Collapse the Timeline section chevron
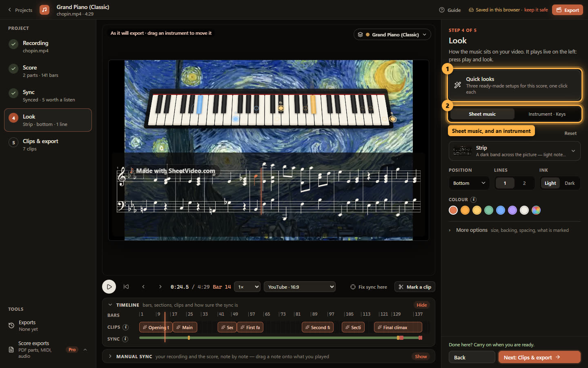 pyautogui.click(x=110, y=305)
